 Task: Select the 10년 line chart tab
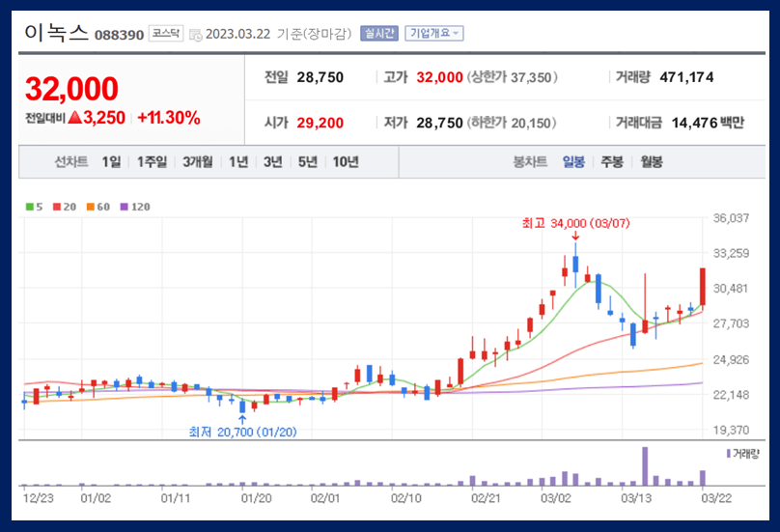(x=346, y=162)
